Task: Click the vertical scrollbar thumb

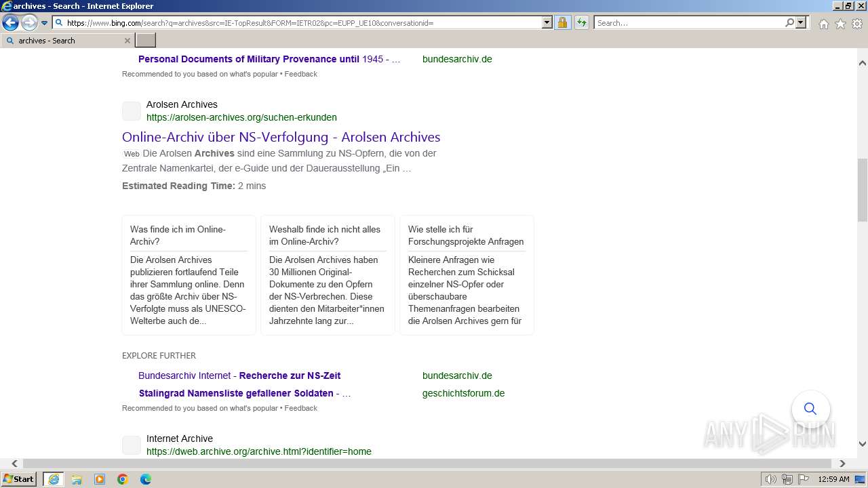Action: point(862,190)
